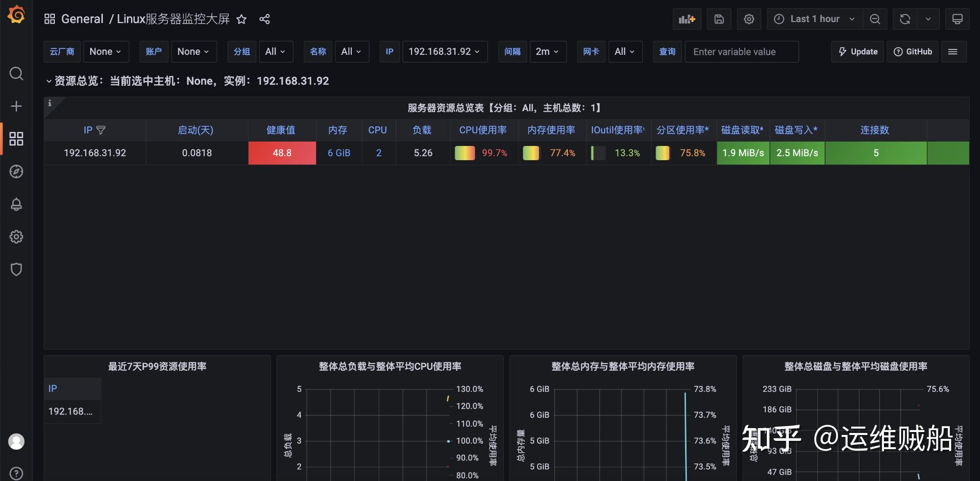This screenshot has width=980, height=481.
Task: Show panel info icon in table corner
Action: click(49, 103)
